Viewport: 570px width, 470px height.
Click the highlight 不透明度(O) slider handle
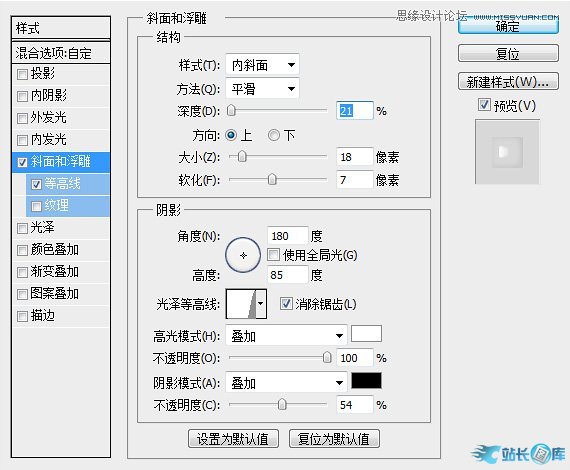pyautogui.click(x=327, y=358)
